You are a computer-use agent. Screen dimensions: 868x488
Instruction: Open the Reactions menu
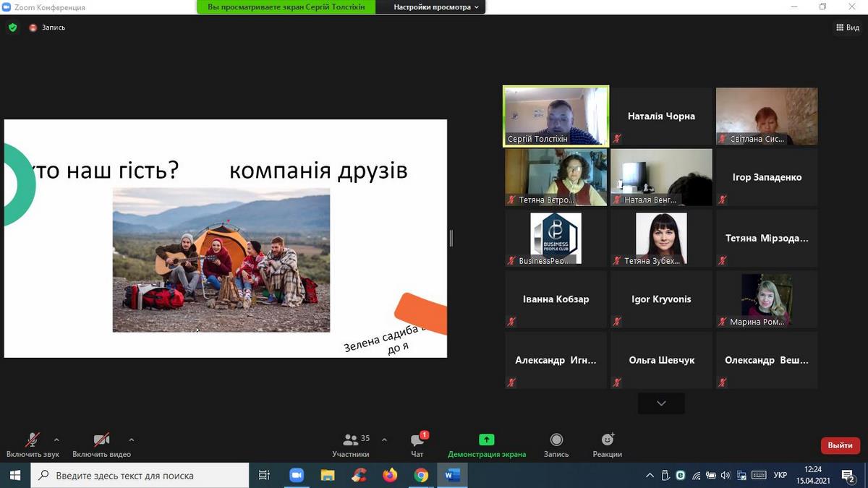[x=608, y=440]
